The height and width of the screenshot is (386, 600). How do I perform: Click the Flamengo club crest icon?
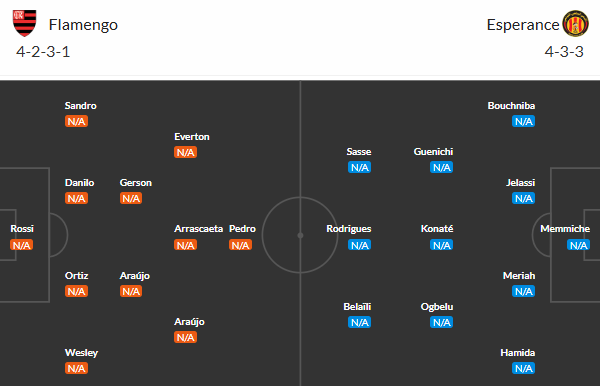(x=24, y=23)
